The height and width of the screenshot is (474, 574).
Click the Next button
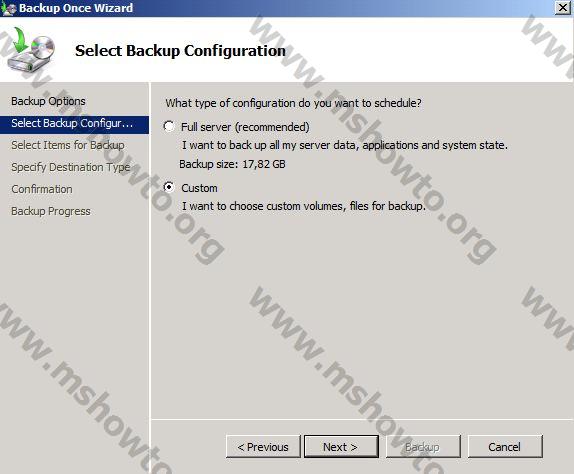[x=341, y=447]
